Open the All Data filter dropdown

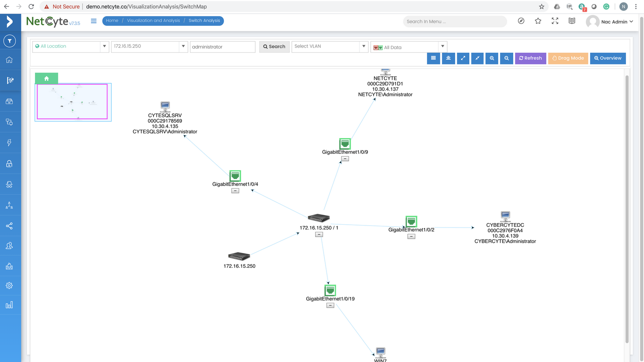tap(408, 47)
